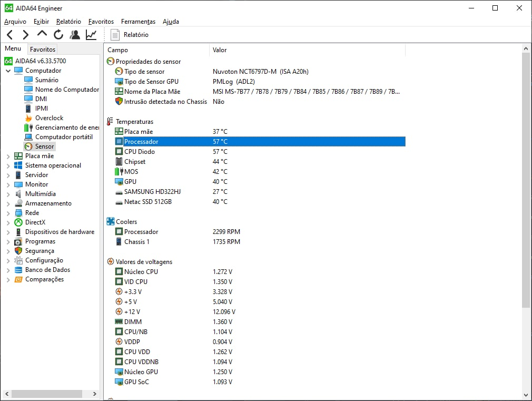Expand the Rede tree node
The width and height of the screenshot is (532, 401).
[x=8, y=213]
